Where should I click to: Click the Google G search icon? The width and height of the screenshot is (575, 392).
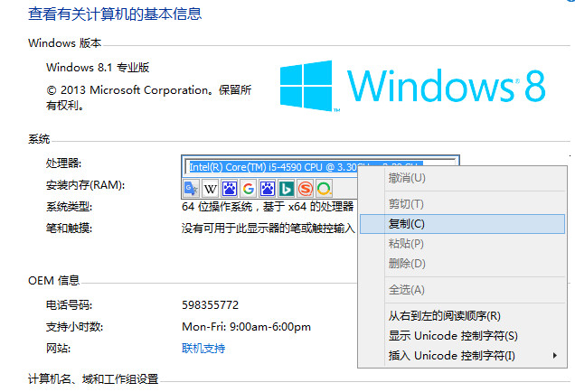coord(249,189)
